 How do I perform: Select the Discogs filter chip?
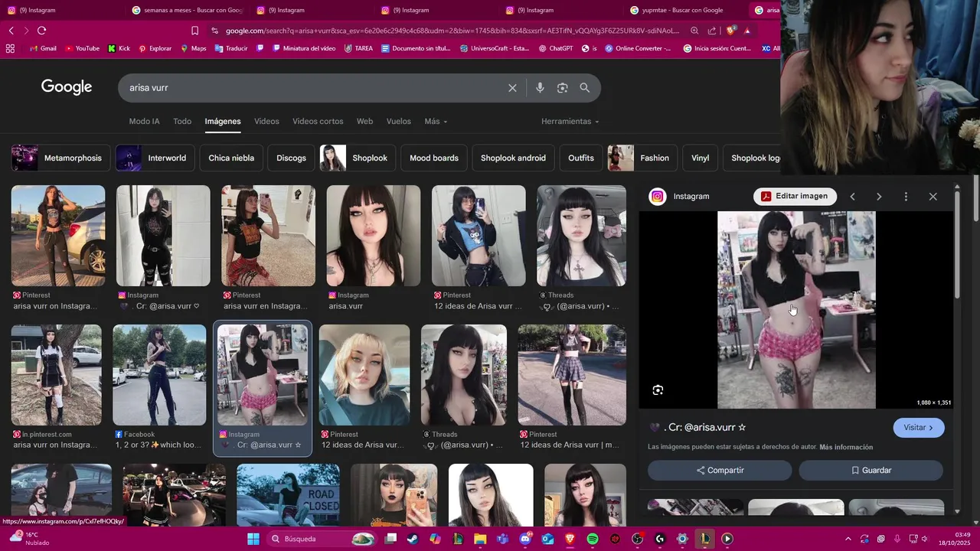pos(291,158)
